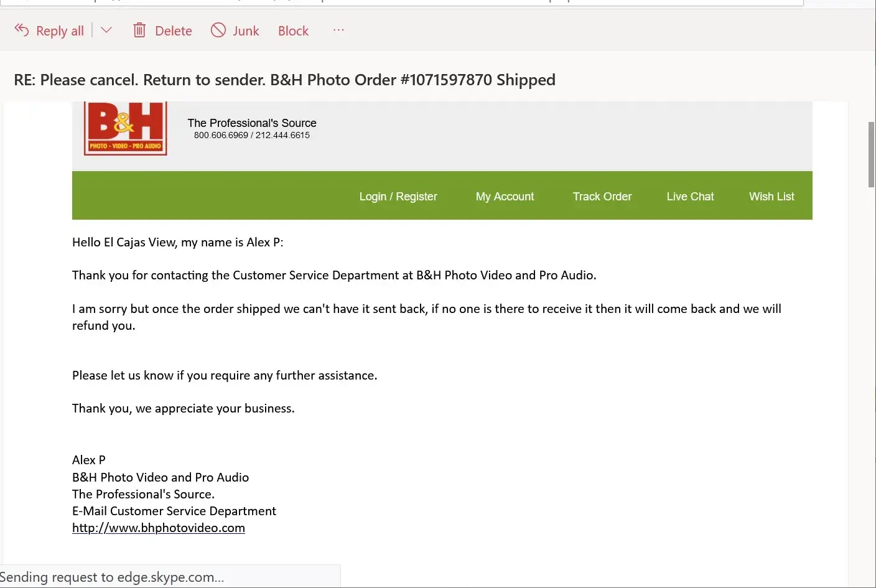Block this sender

pyautogui.click(x=293, y=31)
